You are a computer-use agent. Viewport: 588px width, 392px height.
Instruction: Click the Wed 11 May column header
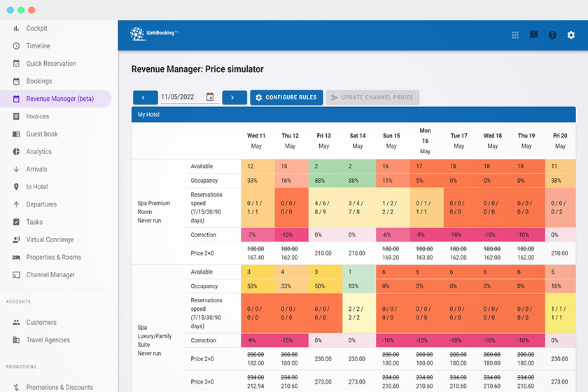pyautogui.click(x=256, y=141)
